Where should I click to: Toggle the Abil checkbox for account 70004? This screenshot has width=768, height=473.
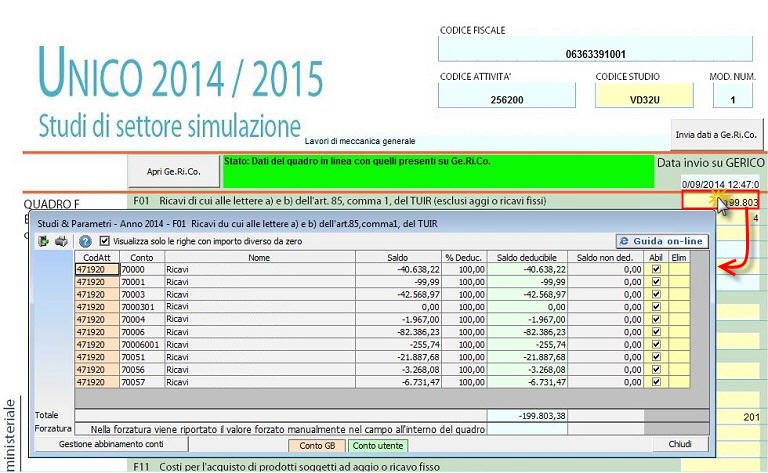[656, 319]
